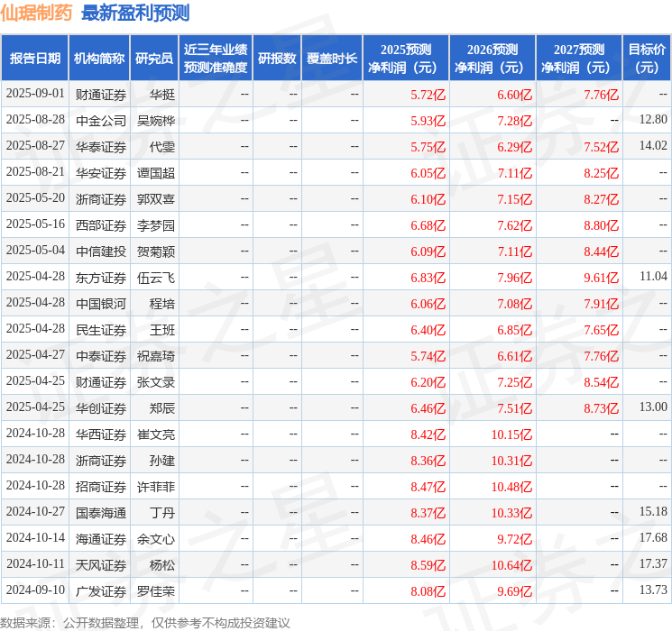This screenshot has width=672, height=631.
Task: Select researcher 张文录
Action: tap(155, 381)
